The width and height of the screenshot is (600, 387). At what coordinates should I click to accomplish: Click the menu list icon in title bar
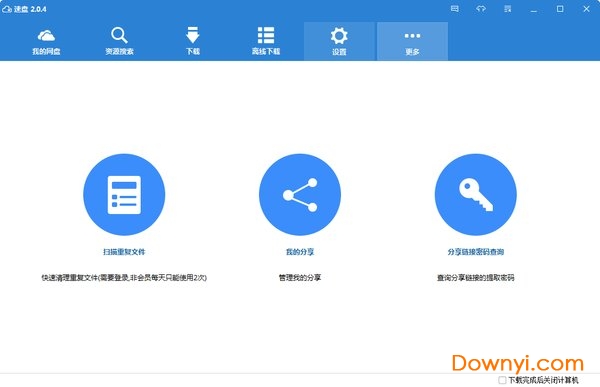pos(508,8)
